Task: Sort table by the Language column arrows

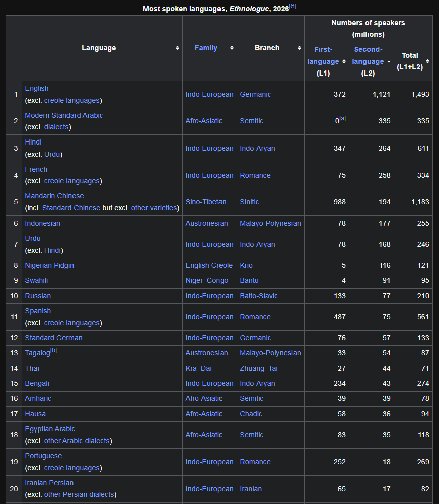Action: pyautogui.click(x=177, y=48)
